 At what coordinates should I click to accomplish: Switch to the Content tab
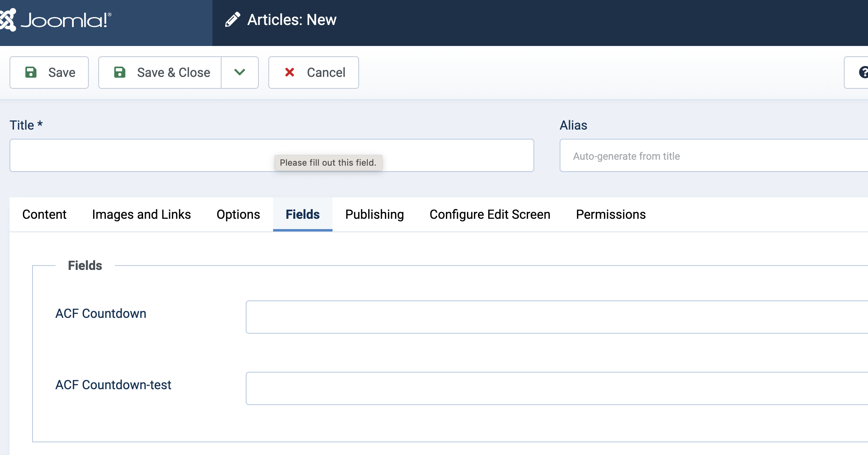(x=44, y=214)
